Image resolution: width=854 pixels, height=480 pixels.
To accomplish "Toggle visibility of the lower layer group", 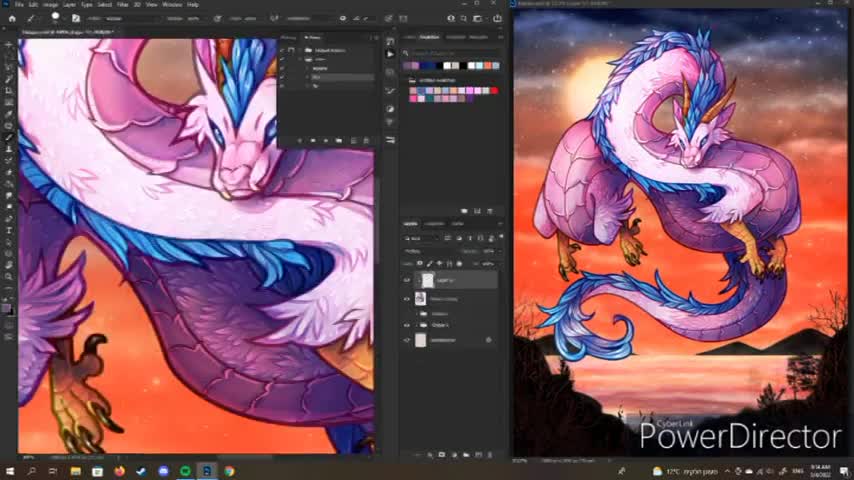I will pyautogui.click(x=407, y=325).
